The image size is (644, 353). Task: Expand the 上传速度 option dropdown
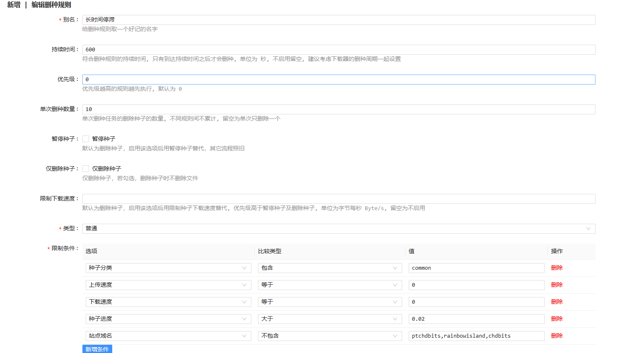168,285
